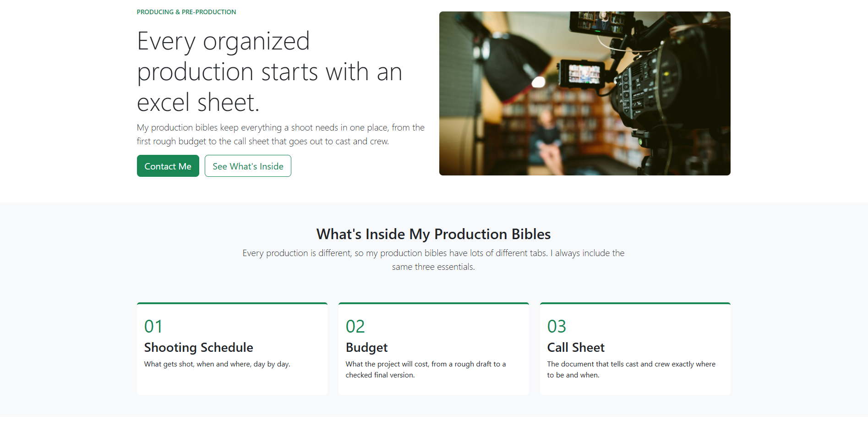This screenshot has width=868, height=432.
Task: Click the 02 card number
Action: [x=355, y=326]
